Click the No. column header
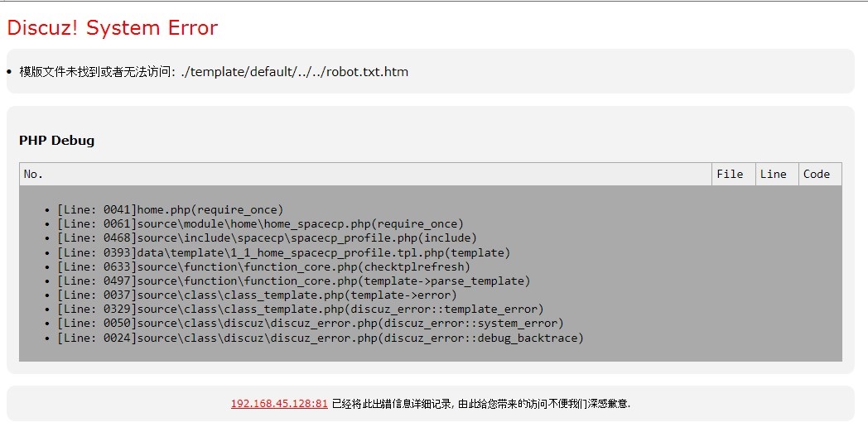Screen dimensions: 868x427 click(365, 175)
